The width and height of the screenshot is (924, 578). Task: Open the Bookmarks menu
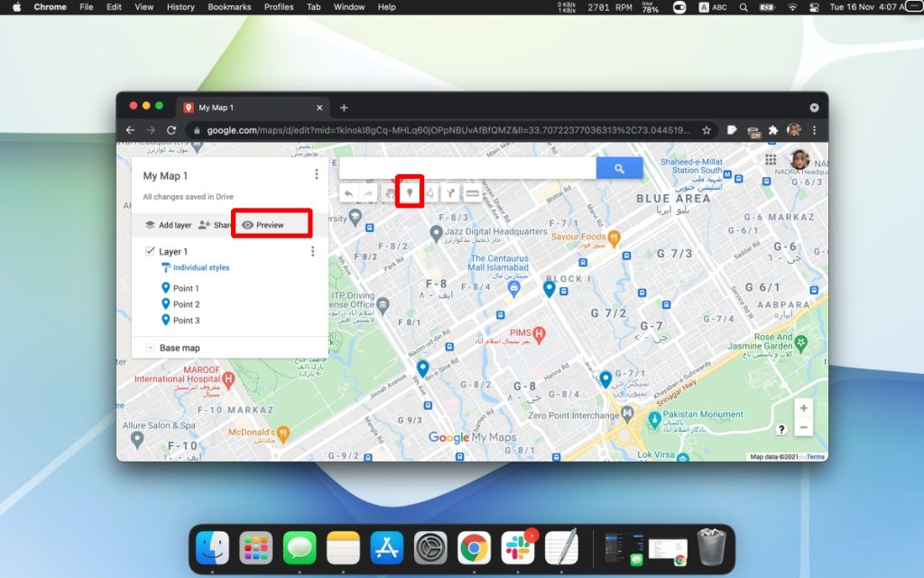coord(229,7)
